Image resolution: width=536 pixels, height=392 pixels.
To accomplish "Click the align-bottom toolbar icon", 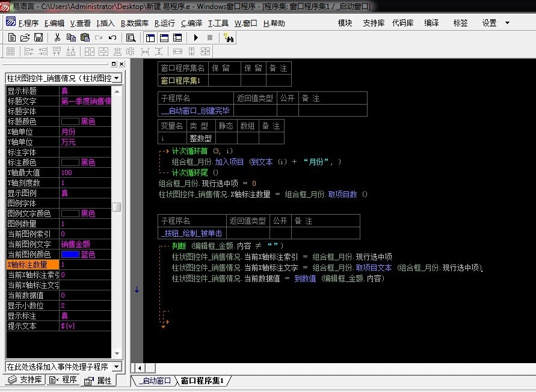I will point(71,52).
